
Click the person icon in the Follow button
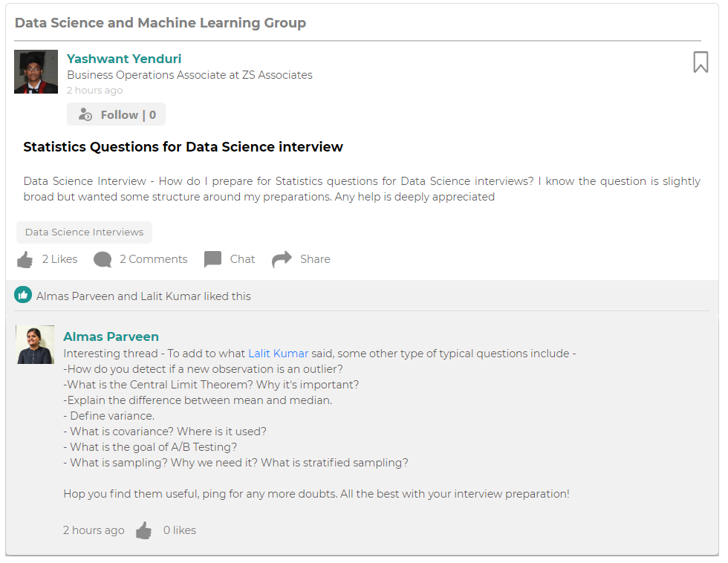point(85,115)
